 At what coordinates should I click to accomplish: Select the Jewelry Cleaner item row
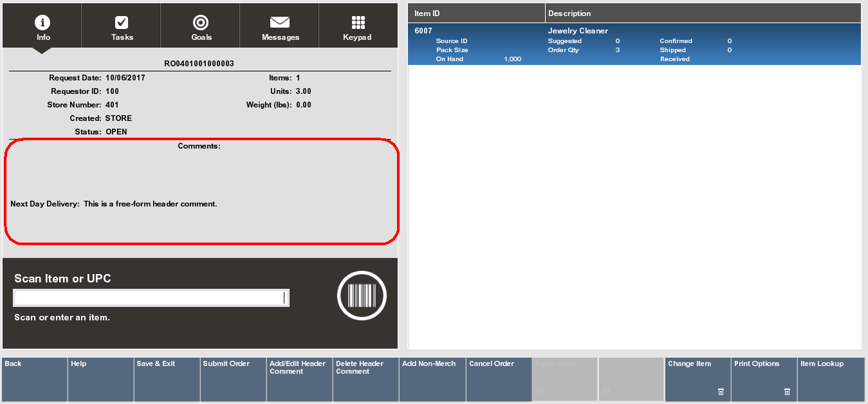click(634, 44)
